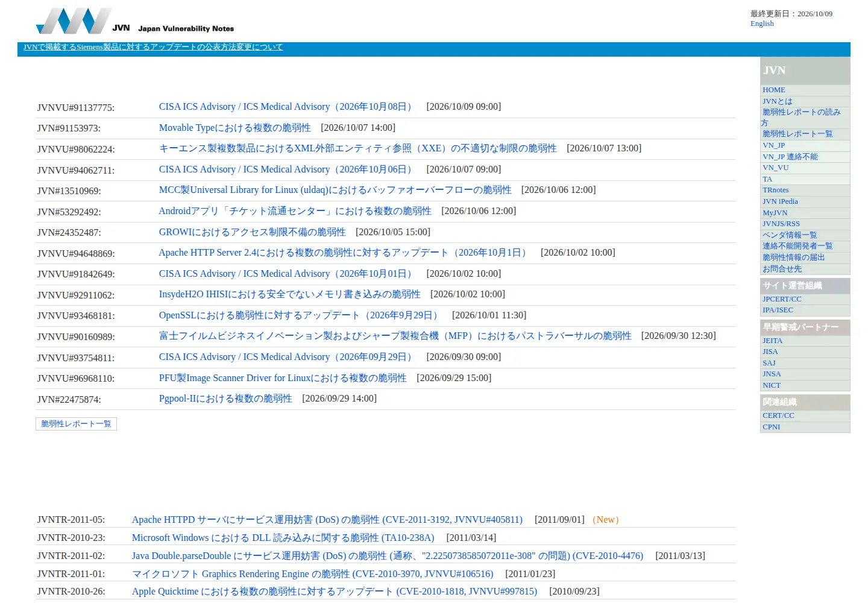Open Microsoft Windows DLL loading note
Viewport: 868px width, 603px height.
[x=283, y=538]
